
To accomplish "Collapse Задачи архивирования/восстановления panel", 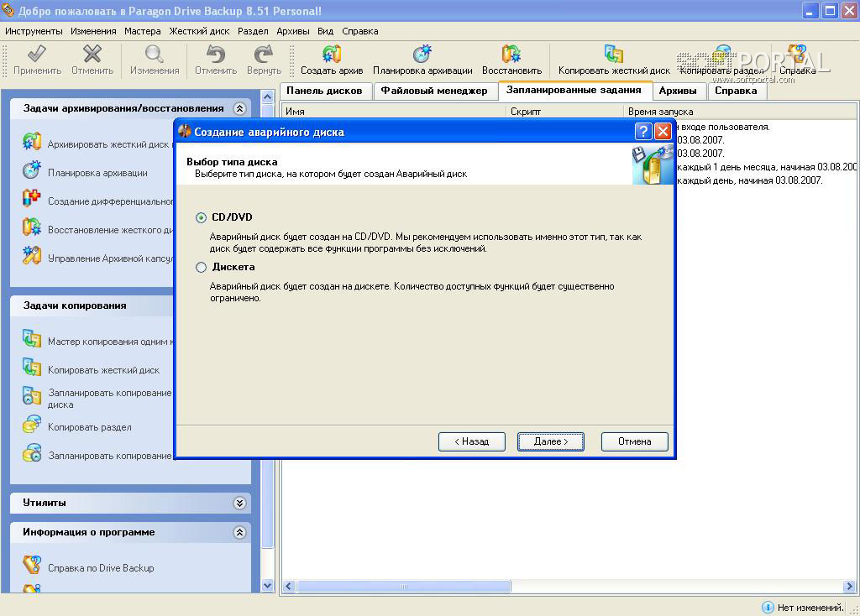I will coord(239,108).
